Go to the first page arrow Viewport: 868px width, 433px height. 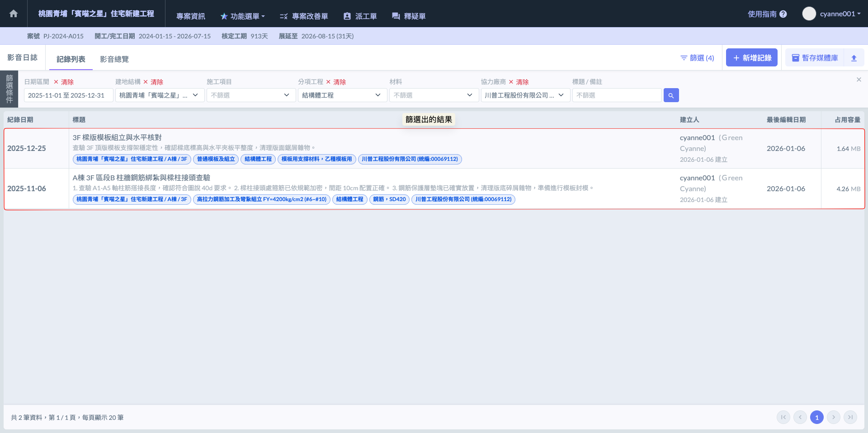click(x=783, y=417)
